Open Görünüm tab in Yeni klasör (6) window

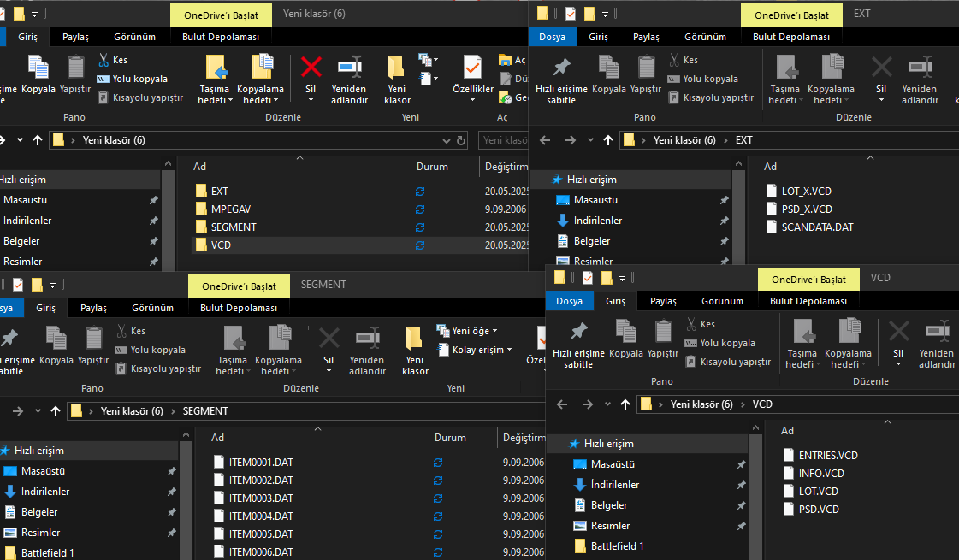pyautogui.click(x=134, y=37)
